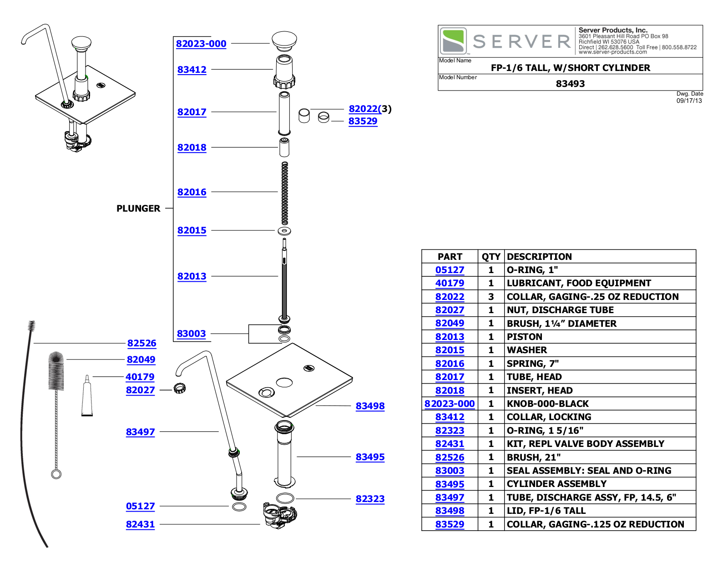Follow the 83495 cylinder callout link

370,457
